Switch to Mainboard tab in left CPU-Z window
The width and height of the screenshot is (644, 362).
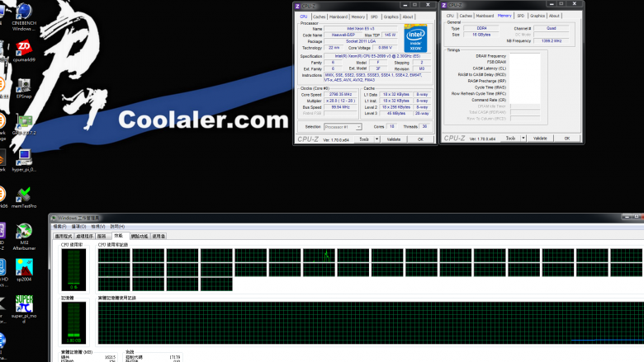(338, 16)
